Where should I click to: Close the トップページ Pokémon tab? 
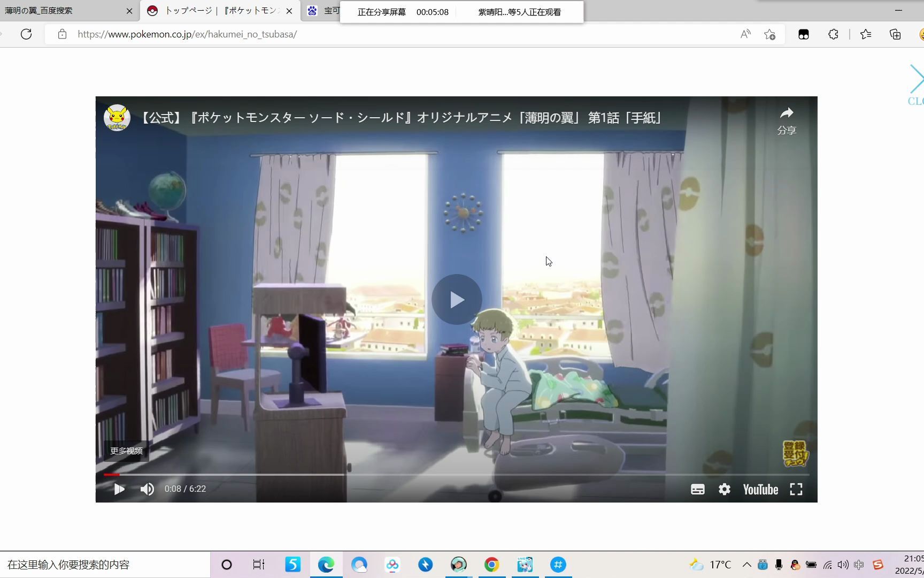click(x=289, y=11)
